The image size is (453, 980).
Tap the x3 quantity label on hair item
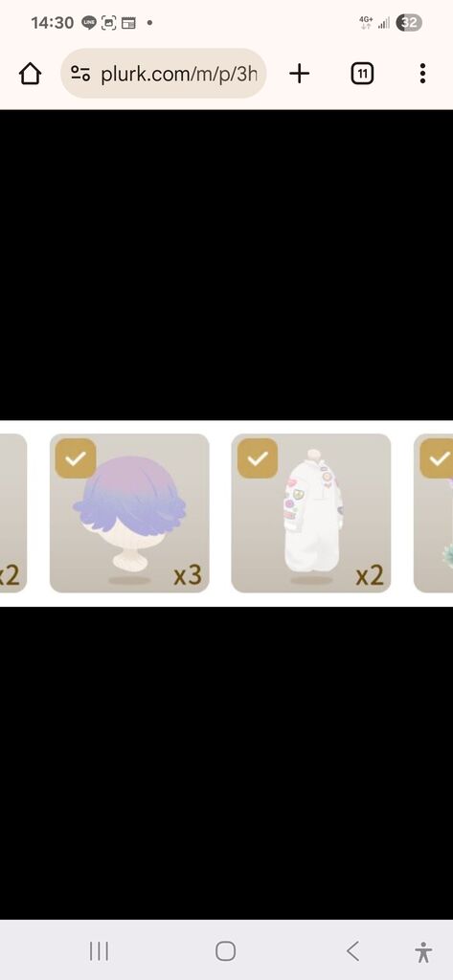point(188,575)
